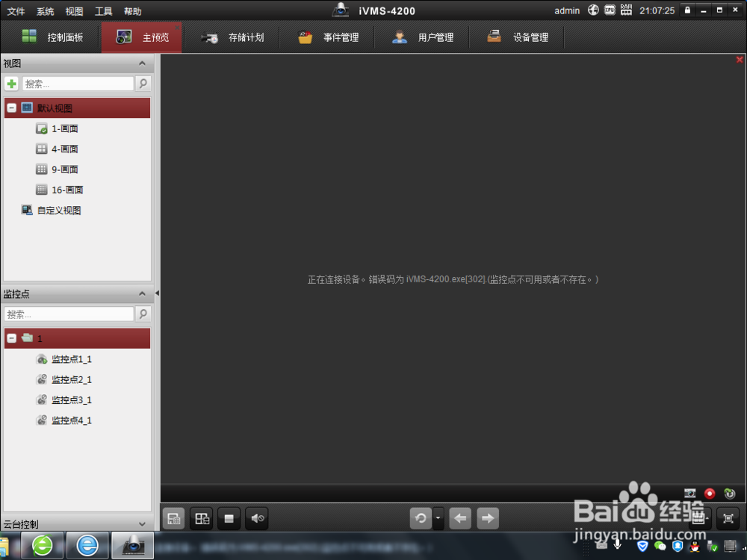
Task: Select camera 监控点1_1
Action: pos(63,360)
